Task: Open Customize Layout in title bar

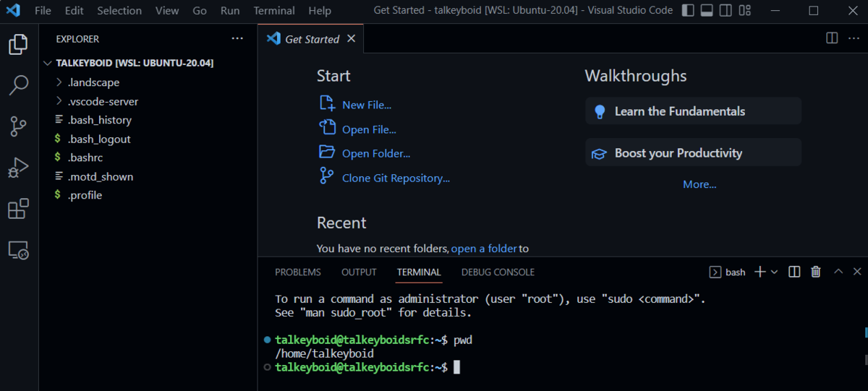Action: coord(744,11)
